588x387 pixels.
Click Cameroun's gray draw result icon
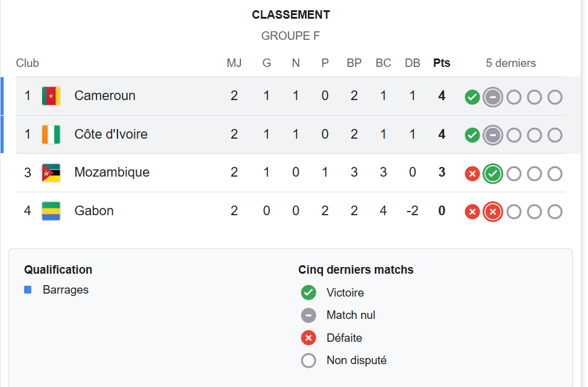click(x=493, y=97)
